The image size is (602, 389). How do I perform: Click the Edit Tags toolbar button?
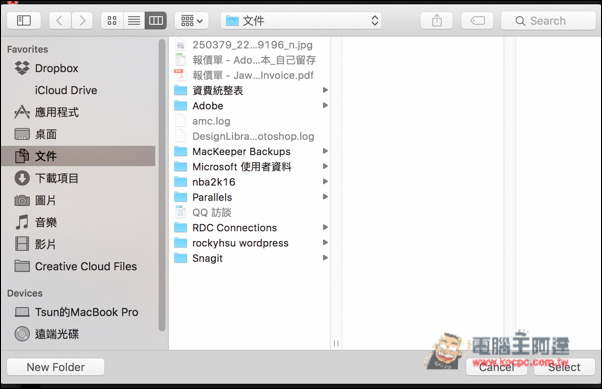click(477, 20)
